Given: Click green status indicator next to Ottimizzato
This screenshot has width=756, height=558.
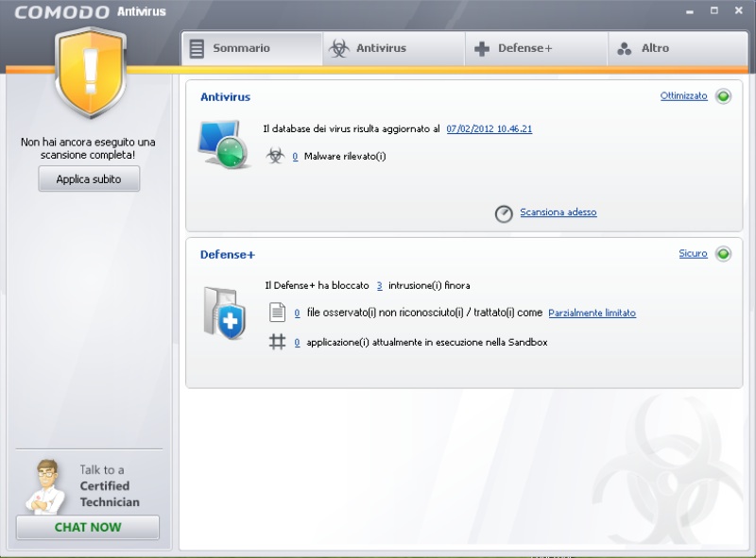Looking at the screenshot, I should 723,96.
